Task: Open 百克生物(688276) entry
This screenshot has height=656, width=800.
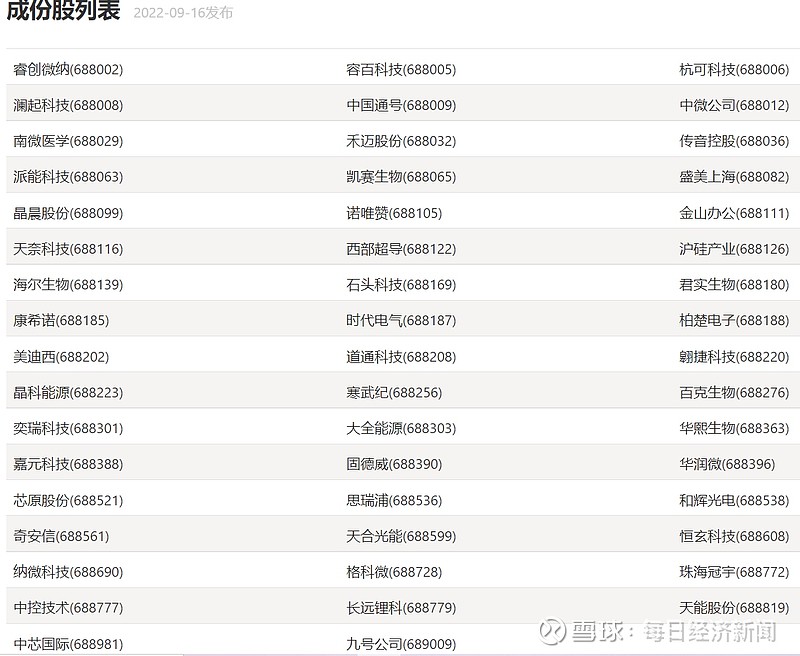Action: pos(734,392)
